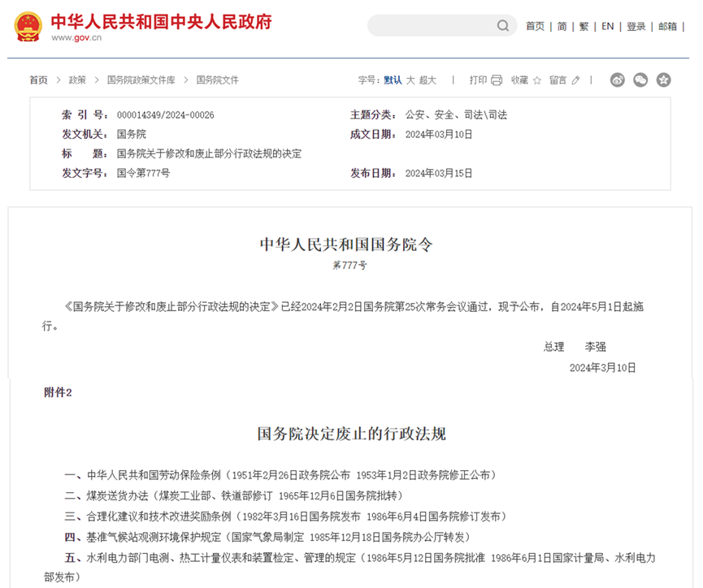Click index number 000014349/2024-00026
Image resolution: width=703 pixels, height=588 pixels.
point(166,115)
